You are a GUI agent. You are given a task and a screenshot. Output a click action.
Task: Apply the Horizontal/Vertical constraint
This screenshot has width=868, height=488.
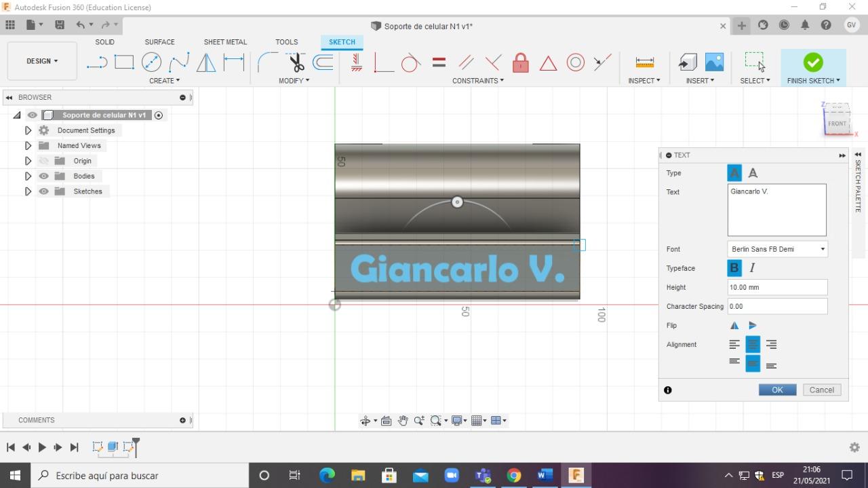pyautogui.click(x=357, y=63)
